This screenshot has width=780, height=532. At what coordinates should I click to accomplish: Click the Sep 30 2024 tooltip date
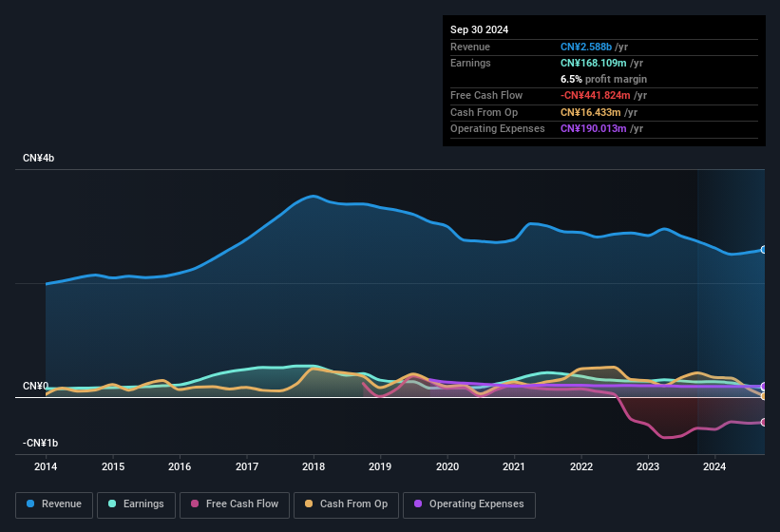coord(479,29)
